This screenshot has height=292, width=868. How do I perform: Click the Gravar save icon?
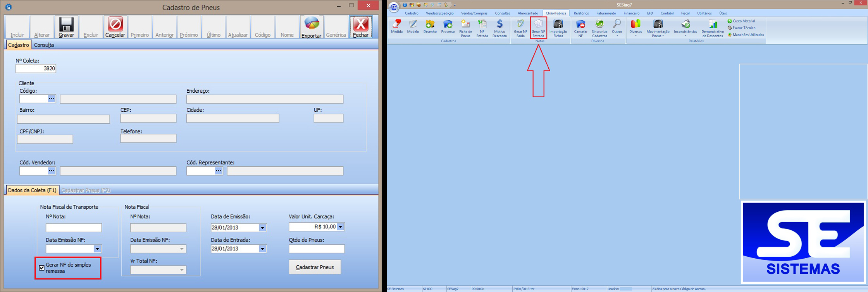pyautogui.click(x=66, y=25)
